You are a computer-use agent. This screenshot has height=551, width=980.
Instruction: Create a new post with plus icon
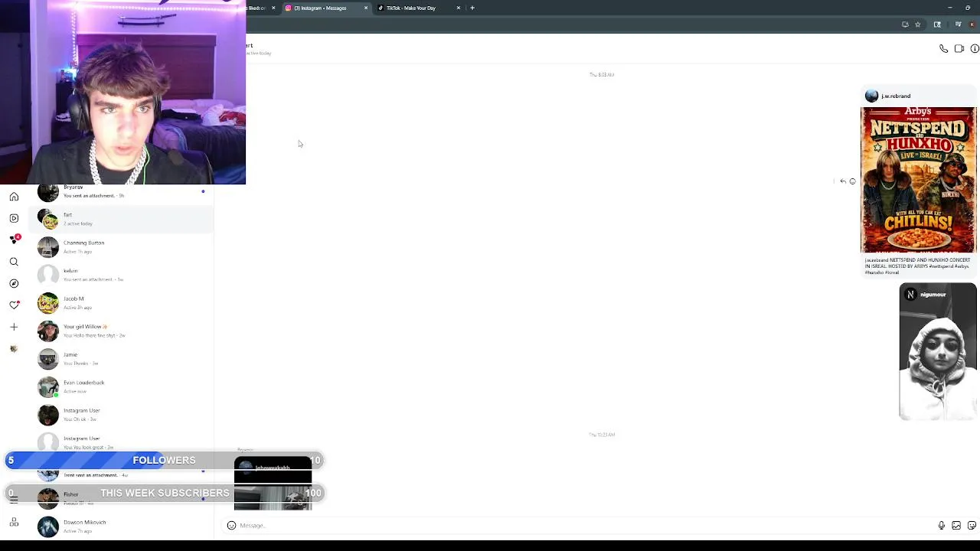(14, 327)
